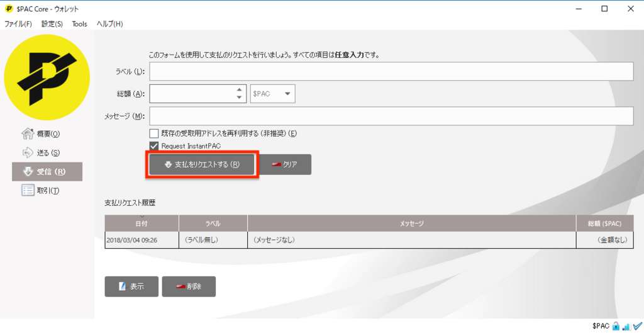Maximize the $PAC Core window
Image resolution: width=644 pixels, height=333 pixels.
tap(604, 9)
